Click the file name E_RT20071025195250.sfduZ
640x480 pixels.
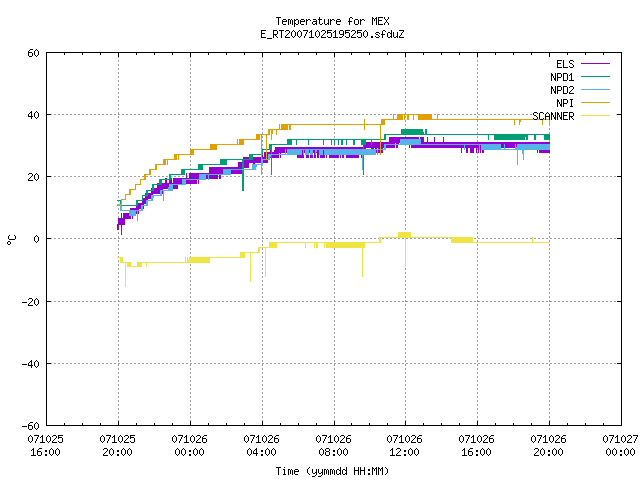(332, 34)
